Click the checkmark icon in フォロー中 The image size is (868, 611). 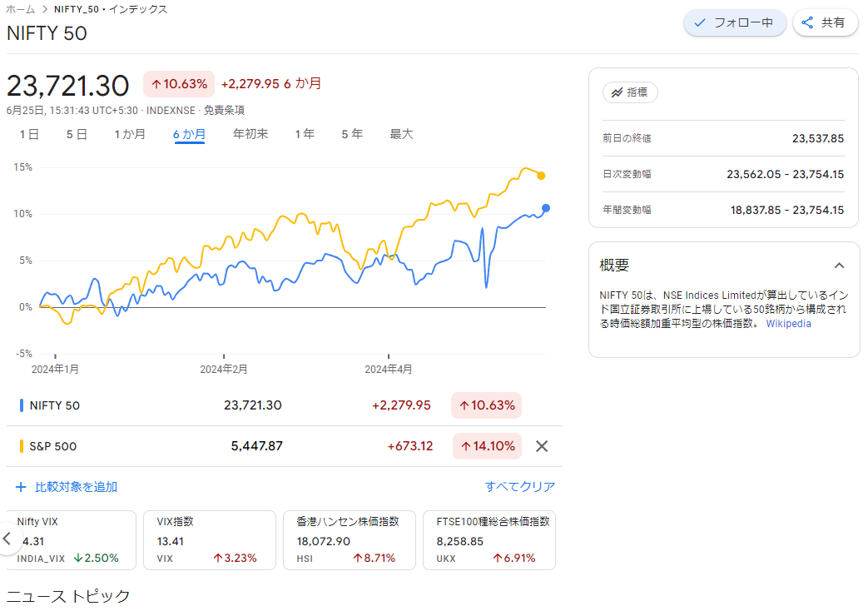(x=700, y=22)
